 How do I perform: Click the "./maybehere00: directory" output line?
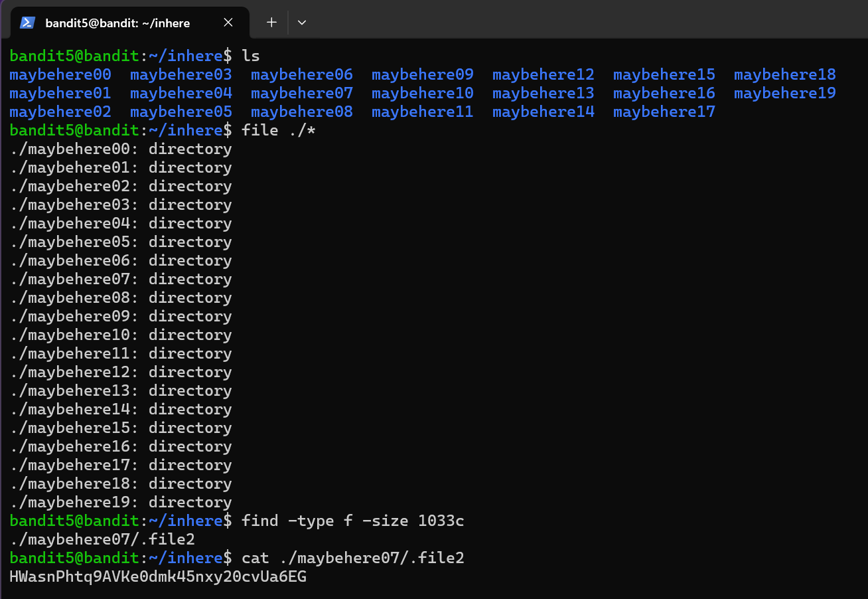point(121,149)
